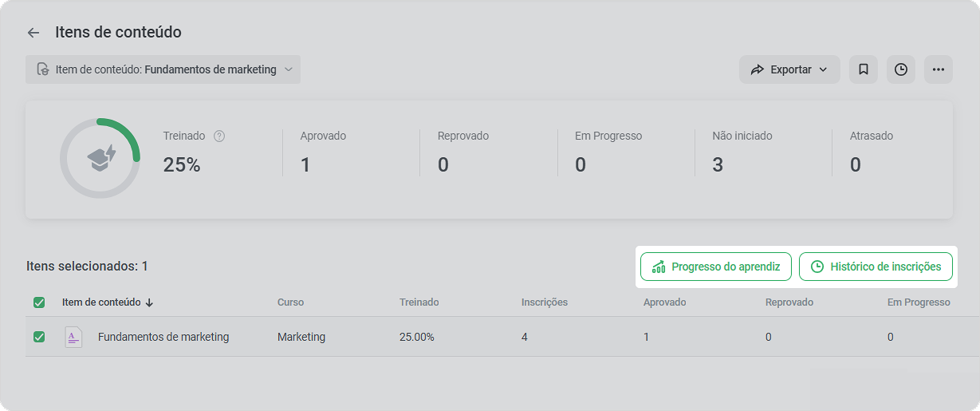Click the Aprovado column header

click(665, 302)
